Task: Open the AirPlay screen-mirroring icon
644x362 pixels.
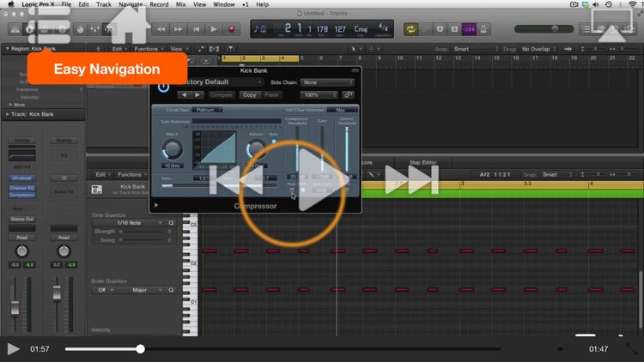Action: pos(611,25)
